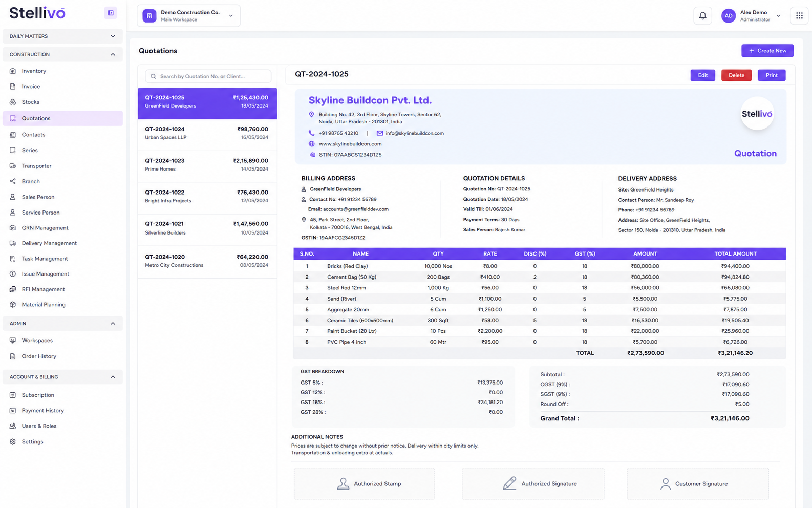Collapse the Admin section
Screen dimensions: 812x508
[62, 324]
